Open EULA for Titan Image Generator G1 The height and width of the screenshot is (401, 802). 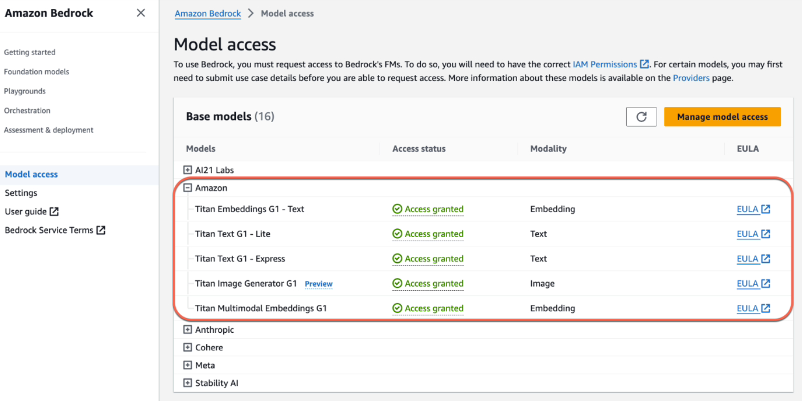[753, 283]
